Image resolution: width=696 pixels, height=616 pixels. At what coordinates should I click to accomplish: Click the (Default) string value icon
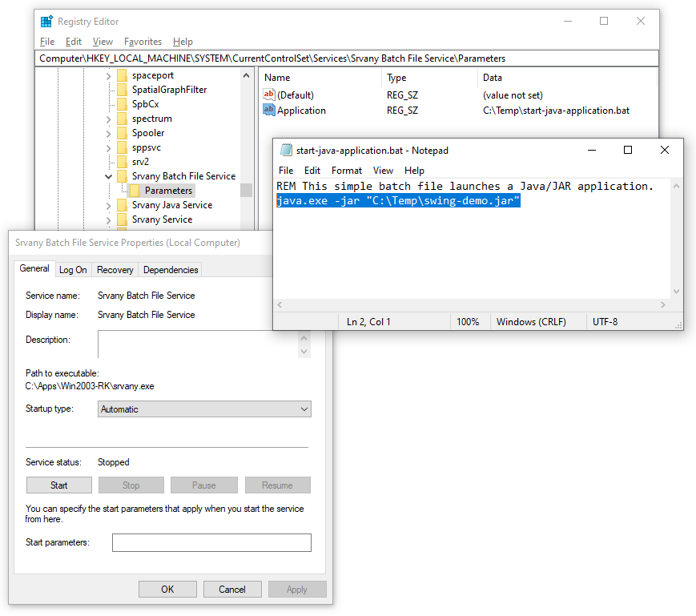point(268,95)
